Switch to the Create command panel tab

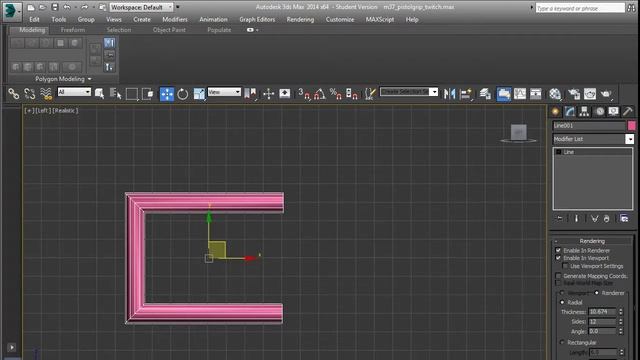coord(556,111)
